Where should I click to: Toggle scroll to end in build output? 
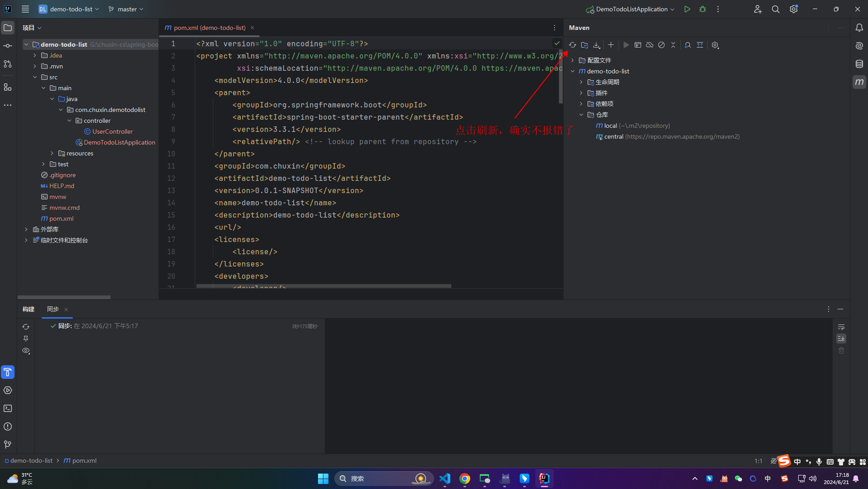coord(841,339)
